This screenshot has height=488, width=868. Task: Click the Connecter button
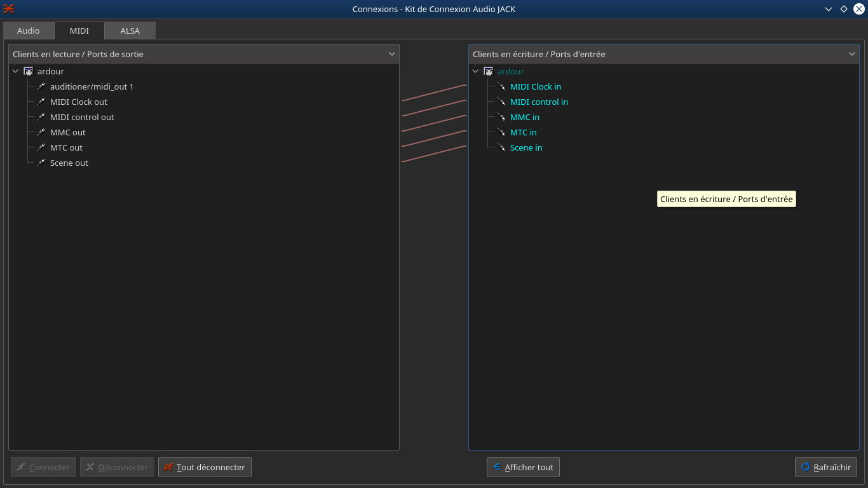click(44, 467)
